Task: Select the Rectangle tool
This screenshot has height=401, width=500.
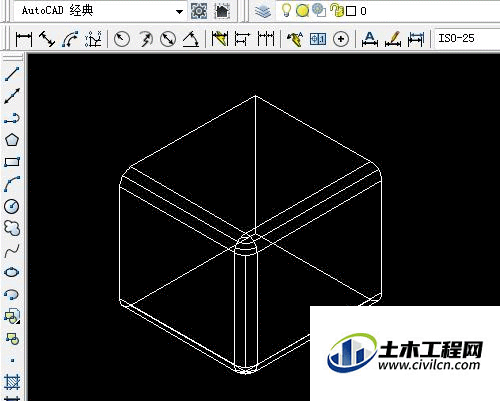Action: (12, 162)
